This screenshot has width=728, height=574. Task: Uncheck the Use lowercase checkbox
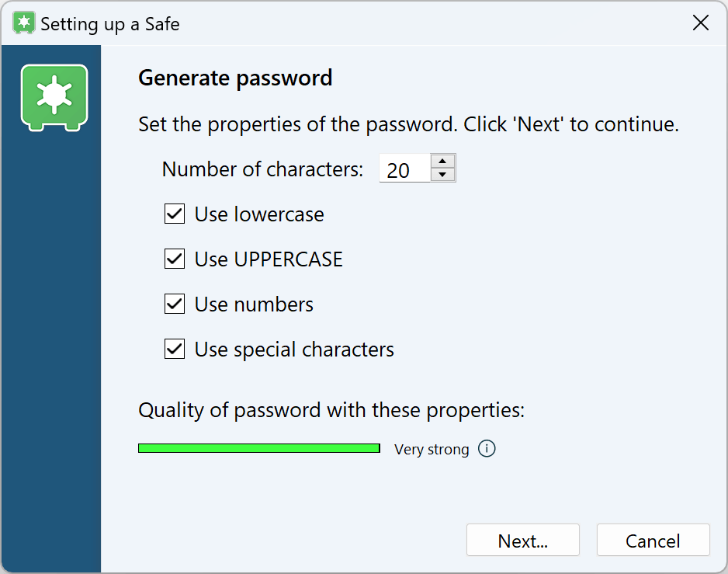click(175, 214)
